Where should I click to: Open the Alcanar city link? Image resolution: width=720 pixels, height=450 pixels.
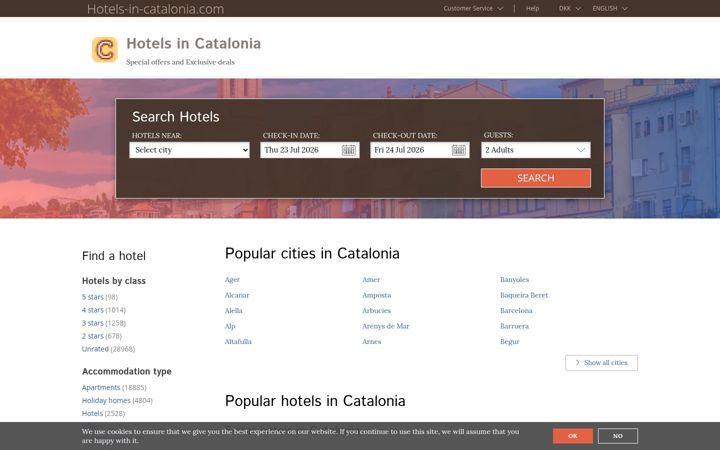click(237, 295)
